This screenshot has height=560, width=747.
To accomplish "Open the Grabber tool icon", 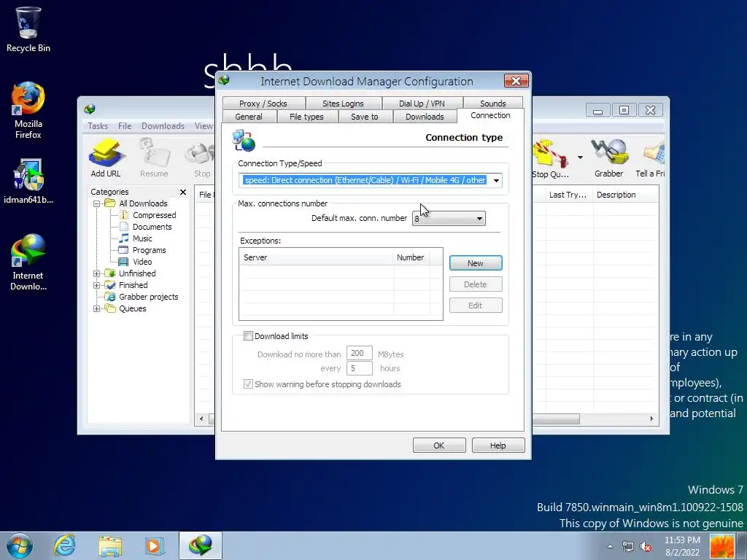I will click(609, 157).
